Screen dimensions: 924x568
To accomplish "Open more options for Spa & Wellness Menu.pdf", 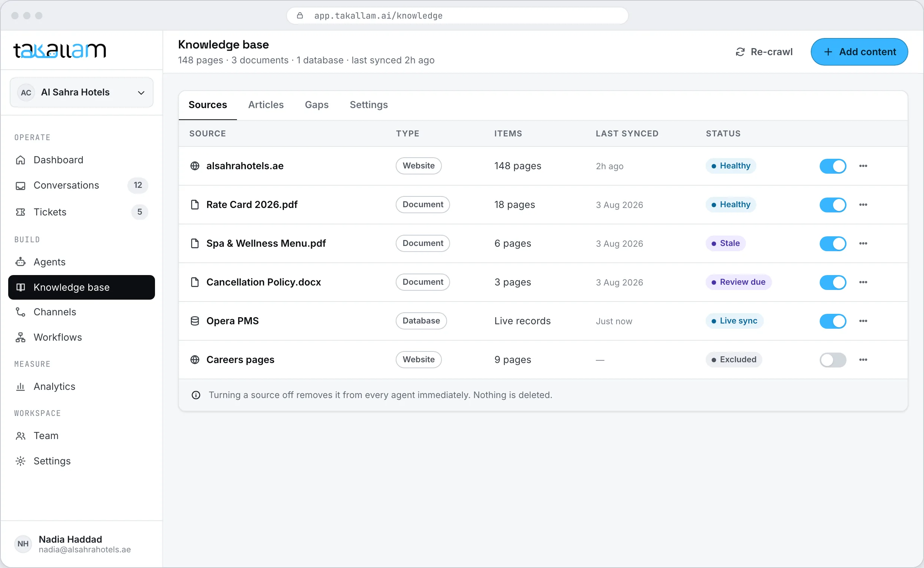I will click(x=863, y=243).
